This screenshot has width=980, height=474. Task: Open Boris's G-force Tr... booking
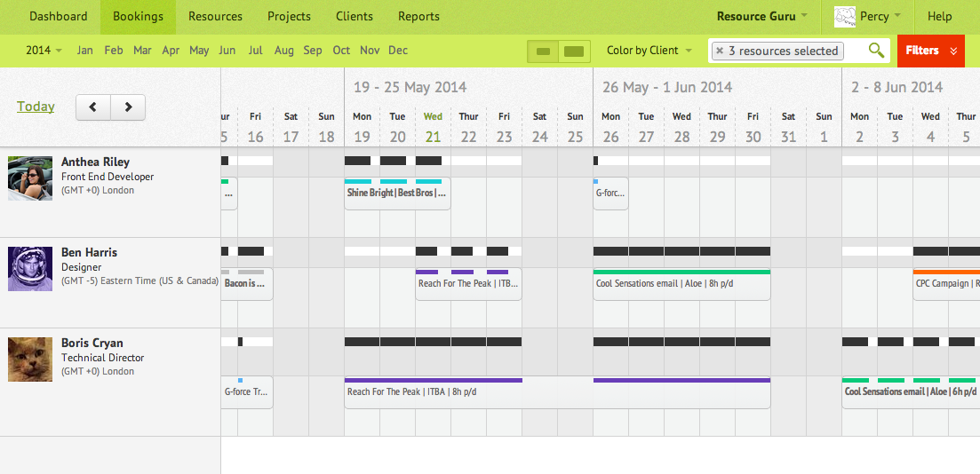point(247,393)
